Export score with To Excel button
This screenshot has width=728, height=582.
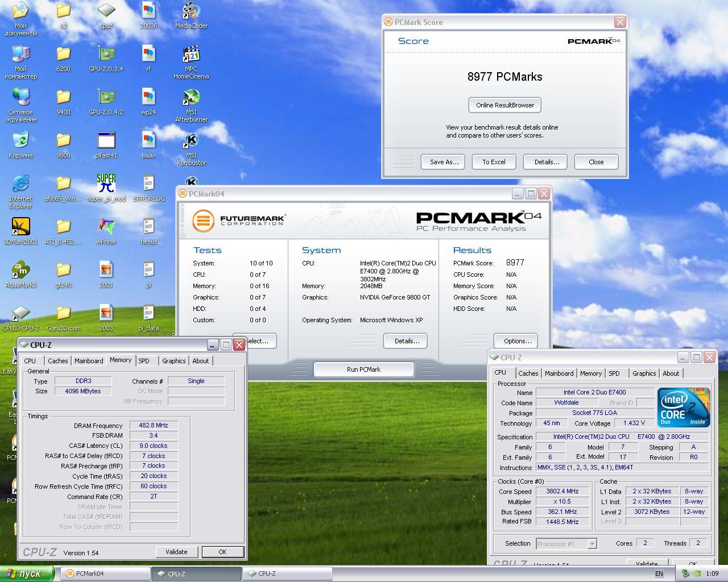point(494,162)
